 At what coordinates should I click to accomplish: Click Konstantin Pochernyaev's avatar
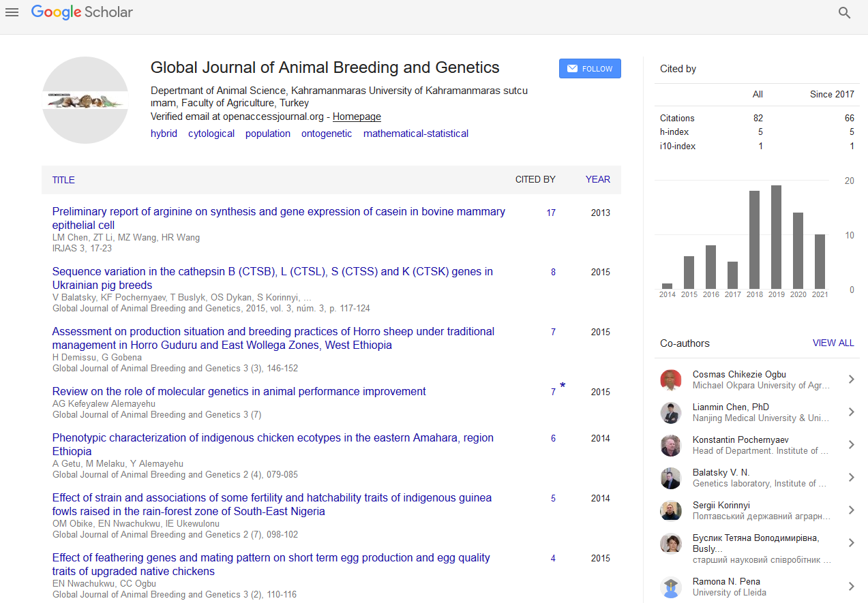pos(671,445)
